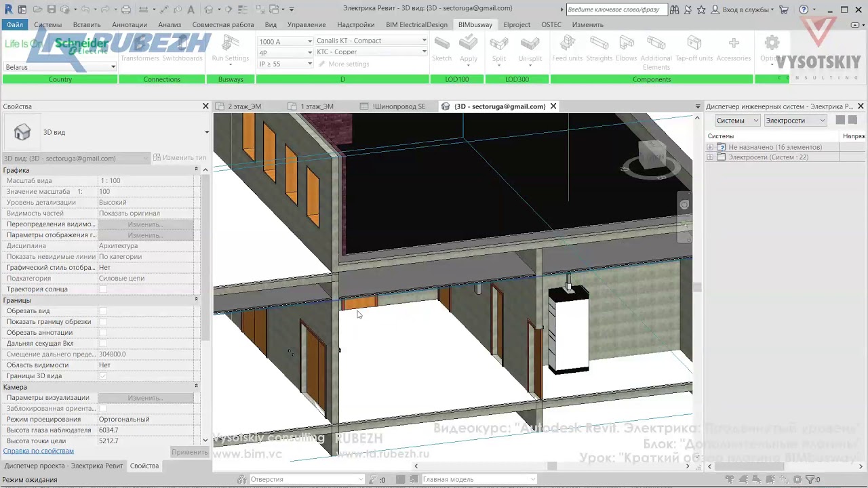
Task: Open the shopping cart icon in title bar
Action: point(784,9)
